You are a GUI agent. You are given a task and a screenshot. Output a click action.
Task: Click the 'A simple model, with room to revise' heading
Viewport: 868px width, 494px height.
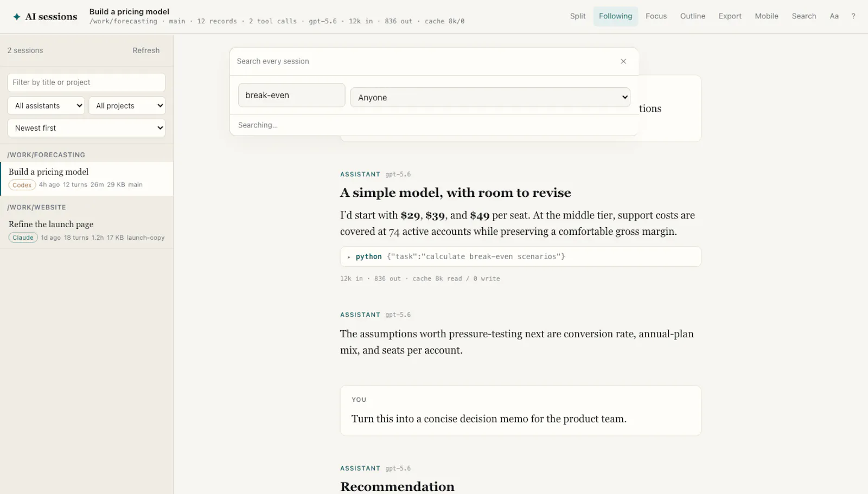[456, 193]
